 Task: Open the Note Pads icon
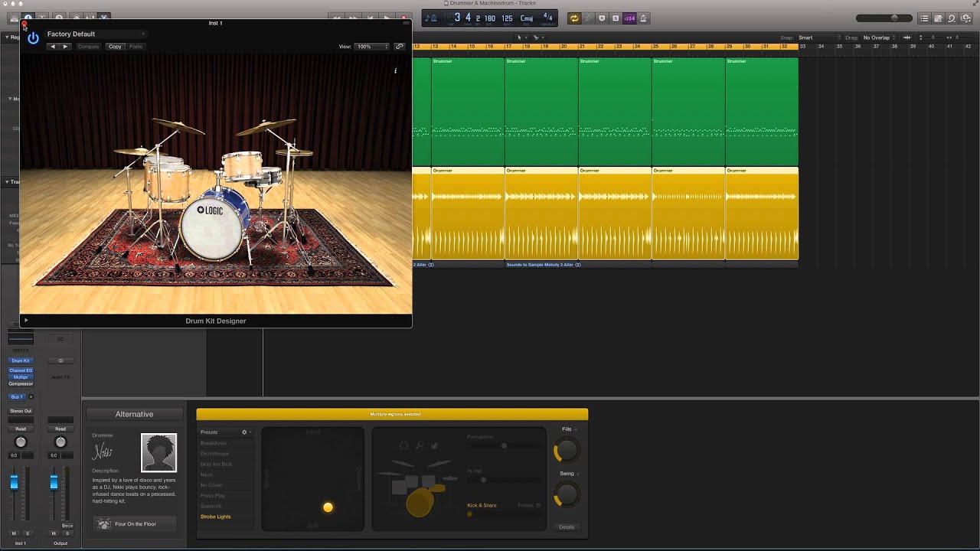938,18
